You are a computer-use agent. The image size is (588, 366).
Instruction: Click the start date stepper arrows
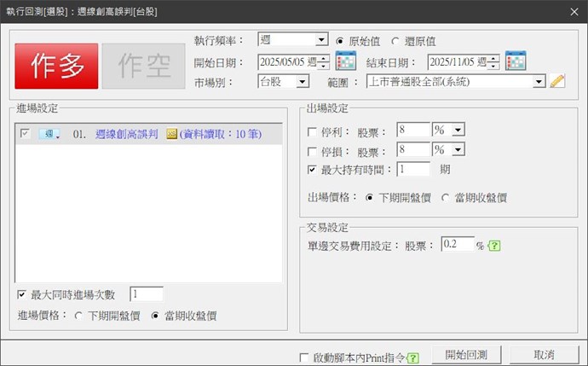[x=323, y=62]
